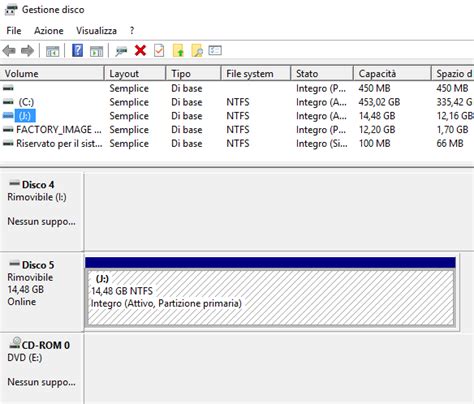Screen dimensions: 474x404
Task: Open Help via the blue question icon
Action: pyautogui.click(x=77, y=51)
